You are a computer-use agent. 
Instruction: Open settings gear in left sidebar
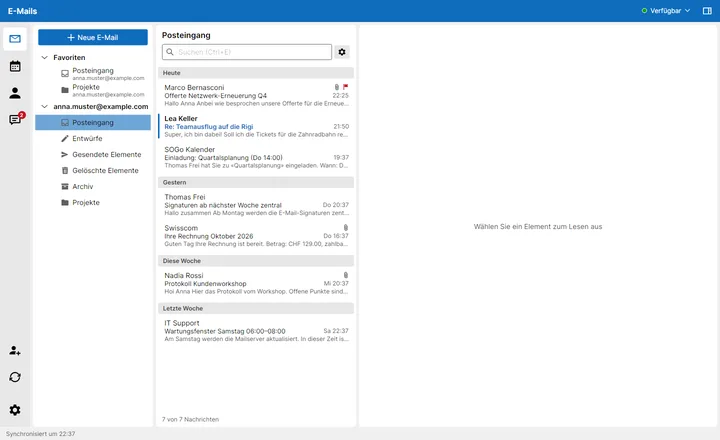(x=15, y=410)
